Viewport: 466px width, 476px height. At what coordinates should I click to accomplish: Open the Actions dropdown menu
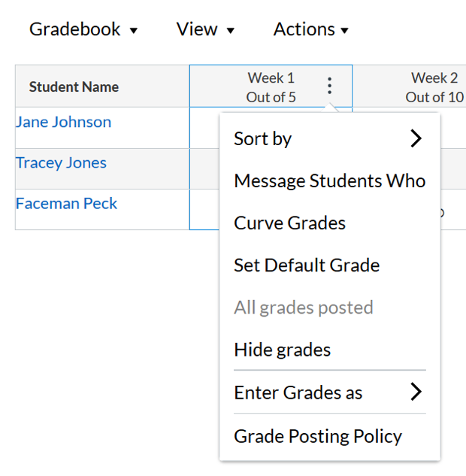click(x=311, y=29)
